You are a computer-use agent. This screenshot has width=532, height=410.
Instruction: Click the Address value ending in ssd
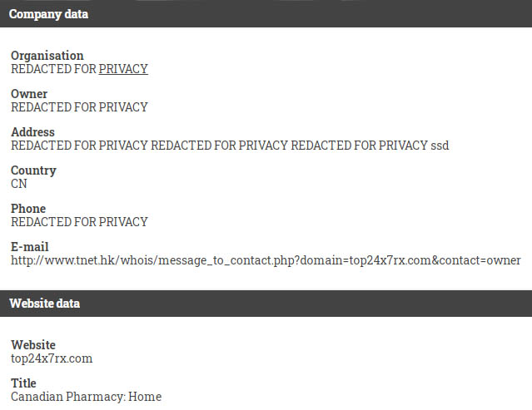coord(230,146)
